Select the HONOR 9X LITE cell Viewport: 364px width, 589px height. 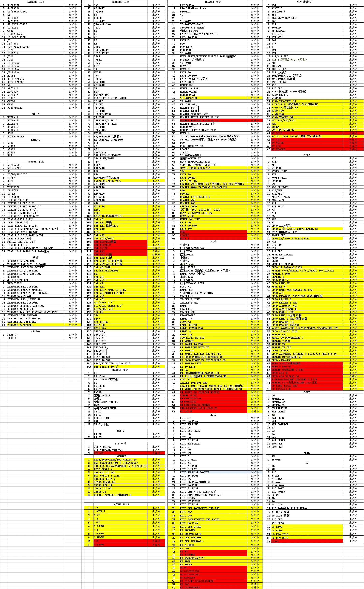(x=213, y=219)
